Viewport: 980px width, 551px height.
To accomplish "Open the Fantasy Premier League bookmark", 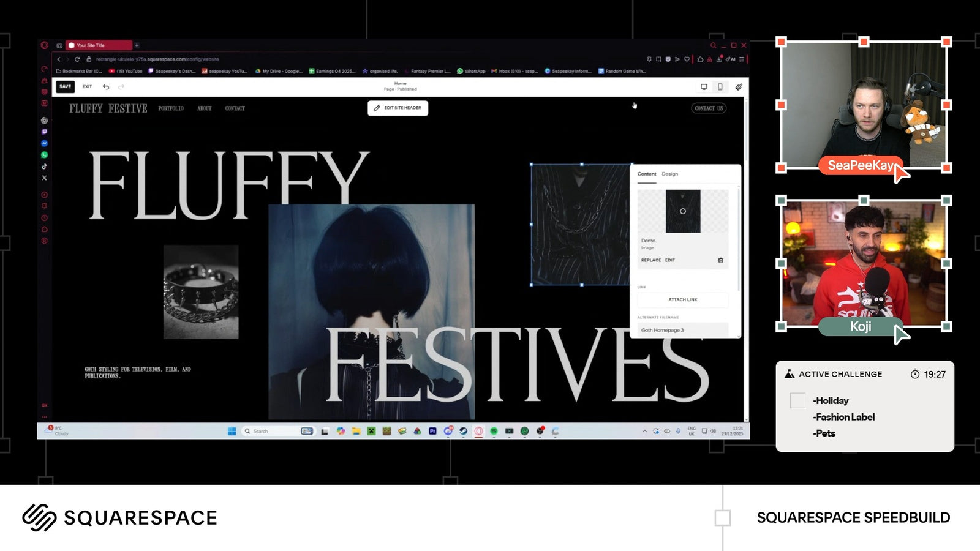I will (x=427, y=71).
